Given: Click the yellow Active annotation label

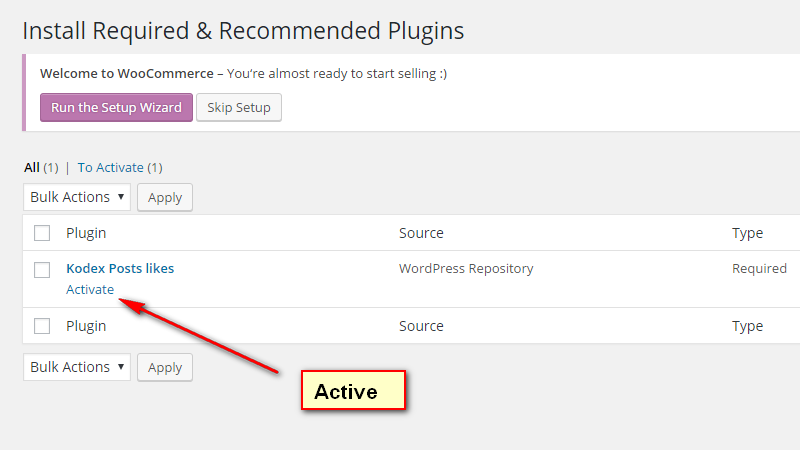Looking at the screenshot, I should tap(354, 391).
